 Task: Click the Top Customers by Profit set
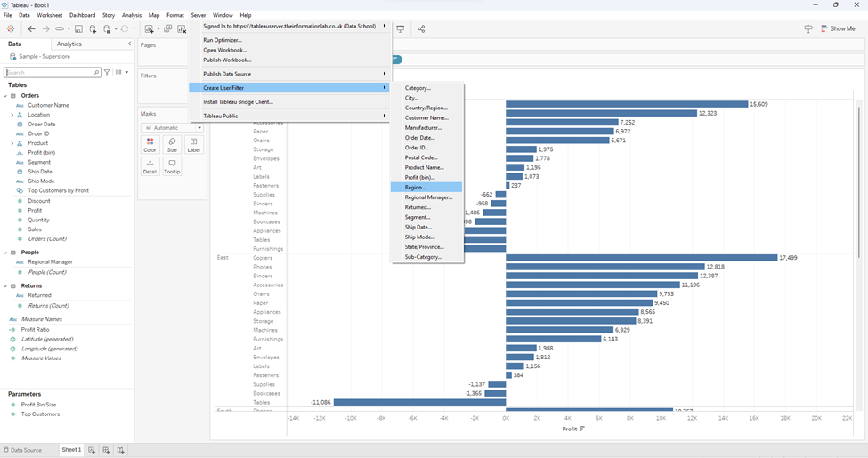click(x=58, y=190)
